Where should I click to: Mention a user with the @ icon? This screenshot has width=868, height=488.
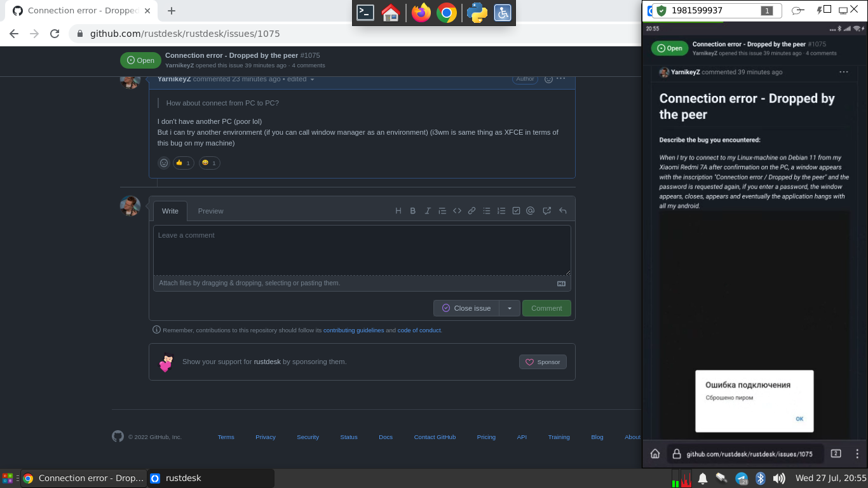[531, 210]
